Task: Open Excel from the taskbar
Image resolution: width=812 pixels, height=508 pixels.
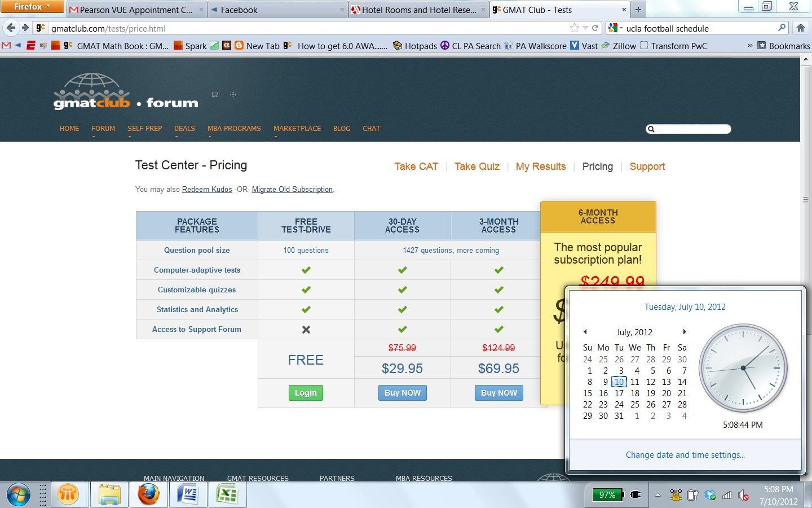Action: coord(227,495)
